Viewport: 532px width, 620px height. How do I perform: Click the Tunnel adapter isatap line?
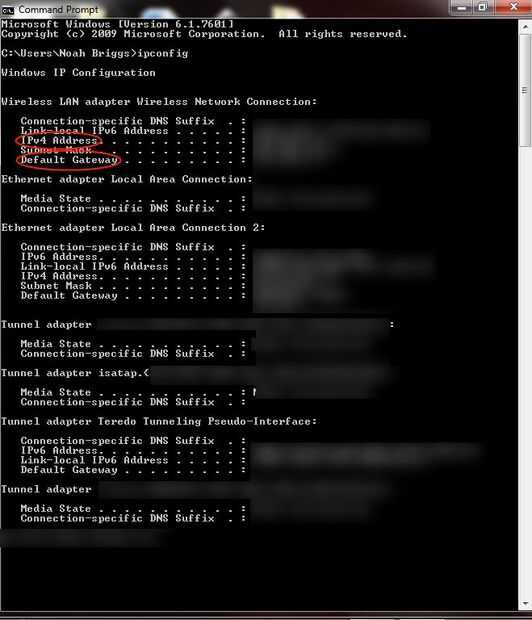[75, 373]
